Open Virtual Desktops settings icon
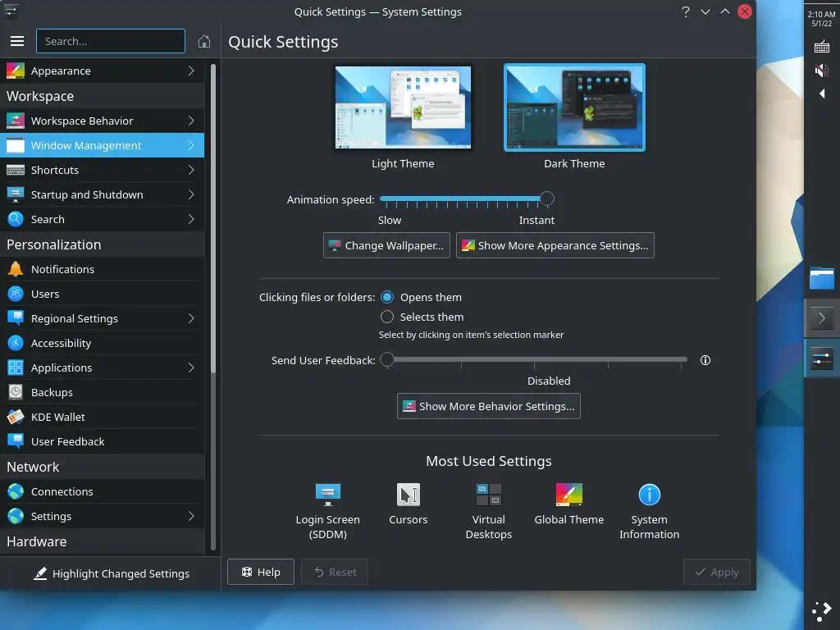840x630 pixels. (x=489, y=495)
